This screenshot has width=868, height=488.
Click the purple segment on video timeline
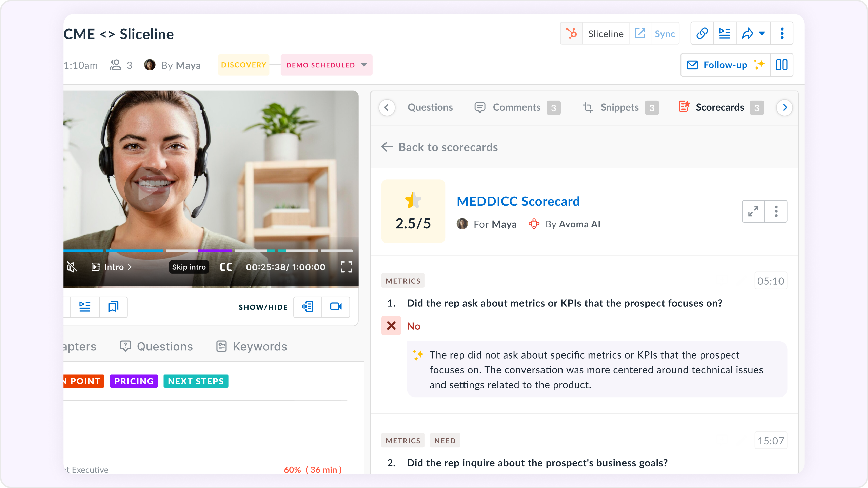(215, 251)
